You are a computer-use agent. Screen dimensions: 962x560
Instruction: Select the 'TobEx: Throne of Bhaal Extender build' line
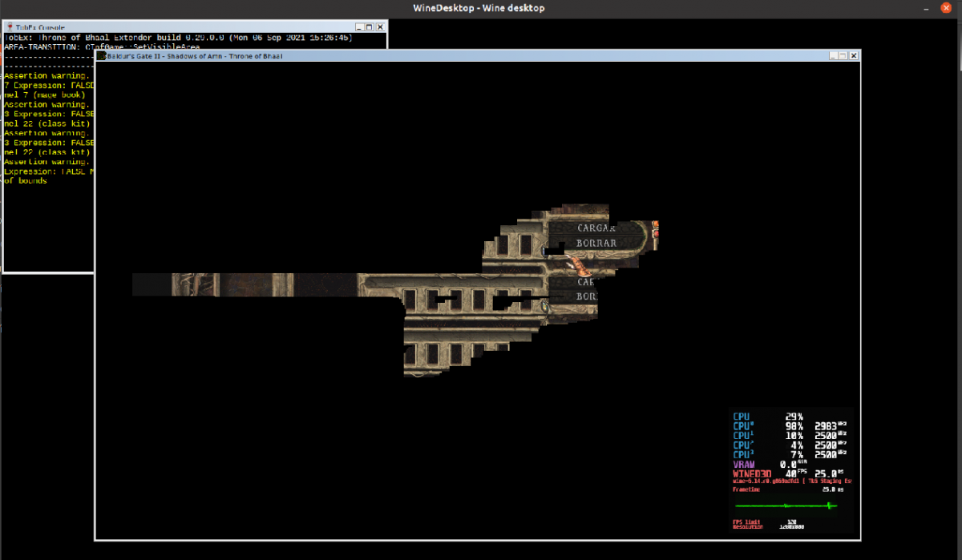[x=178, y=38]
